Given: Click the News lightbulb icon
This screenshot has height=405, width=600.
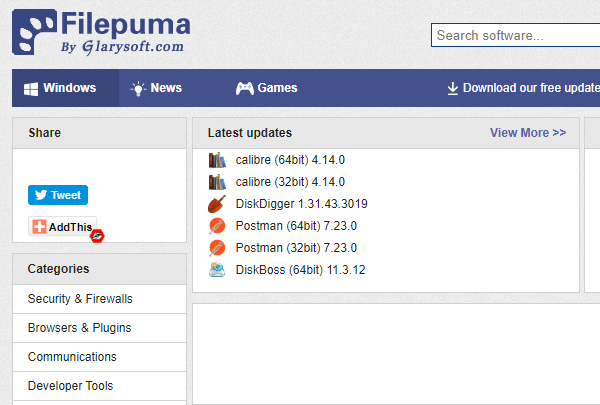Looking at the screenshot, I should (138, 89).
